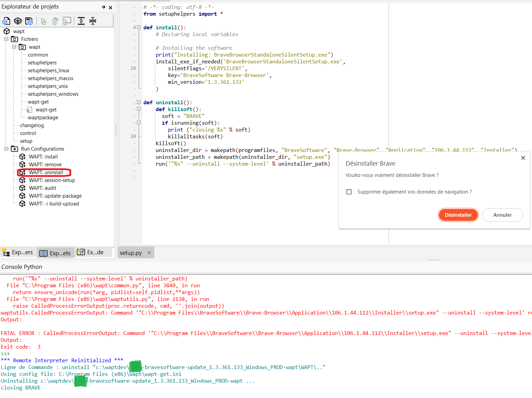The height and width of the screenshot is (398, 532).
Task: Close the setup.py editor tab
Action: pyautogui.click(x=149, y=253)
